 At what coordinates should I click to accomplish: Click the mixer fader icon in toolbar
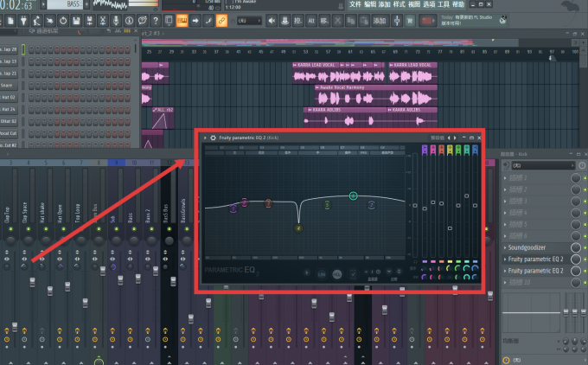point(397,21)
